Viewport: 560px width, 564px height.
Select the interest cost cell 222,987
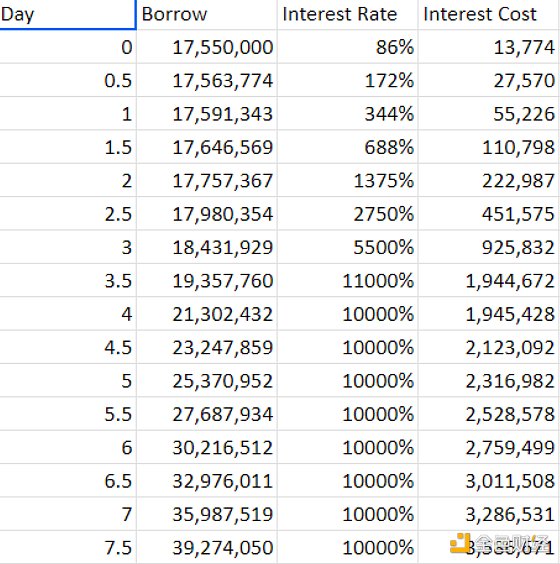488,181
